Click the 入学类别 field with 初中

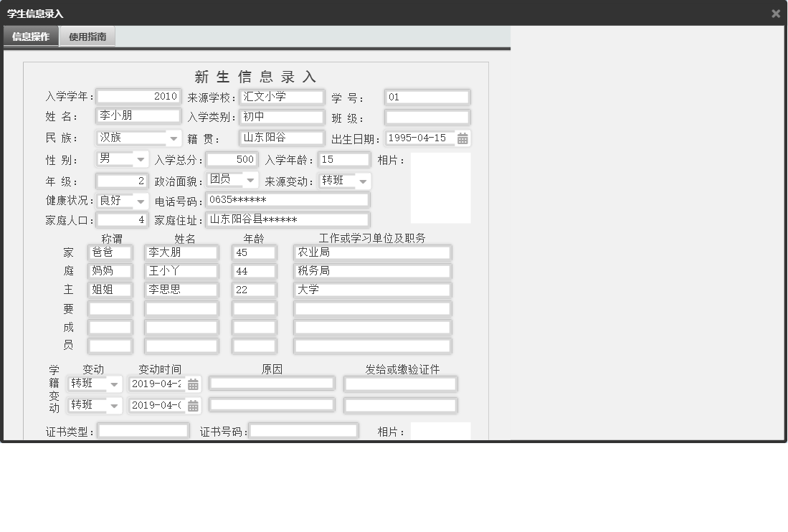(282, 117)
